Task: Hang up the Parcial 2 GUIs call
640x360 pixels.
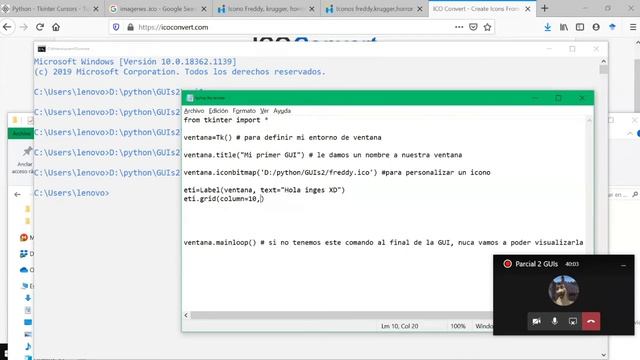Action: (x=591, y=321)
